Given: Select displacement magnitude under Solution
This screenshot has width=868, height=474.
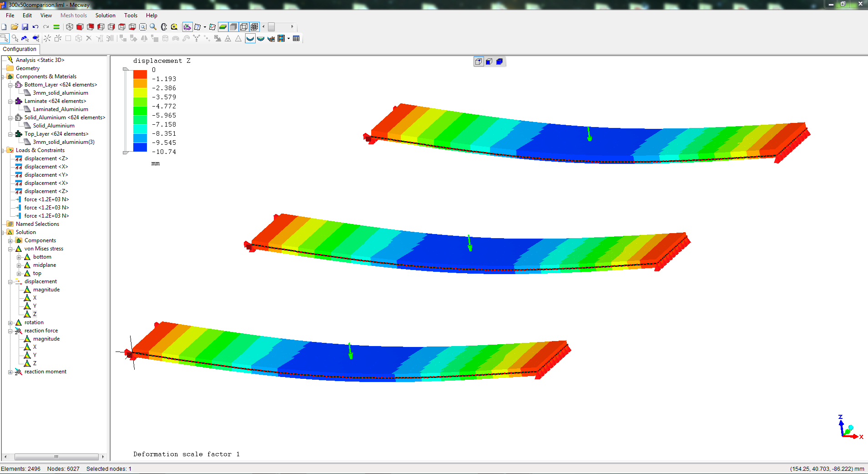Looking at the screenshot, I should pyautogui.click(x=46, y=290).
